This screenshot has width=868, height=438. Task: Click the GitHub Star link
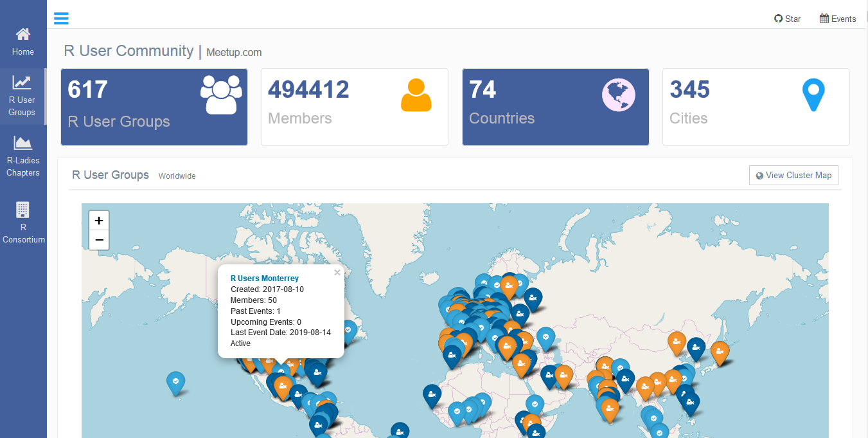[x=788, y=19]
